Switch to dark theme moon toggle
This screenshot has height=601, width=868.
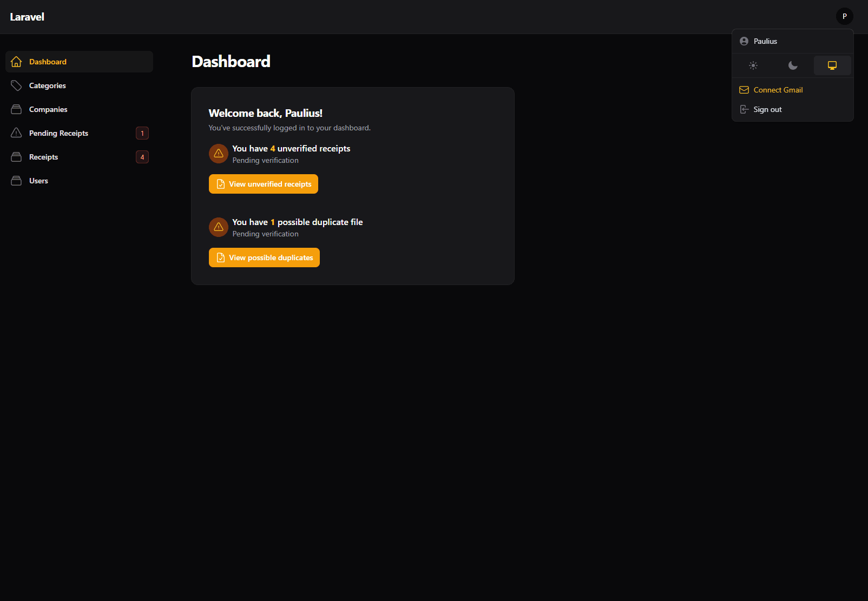tap(793, 65)
